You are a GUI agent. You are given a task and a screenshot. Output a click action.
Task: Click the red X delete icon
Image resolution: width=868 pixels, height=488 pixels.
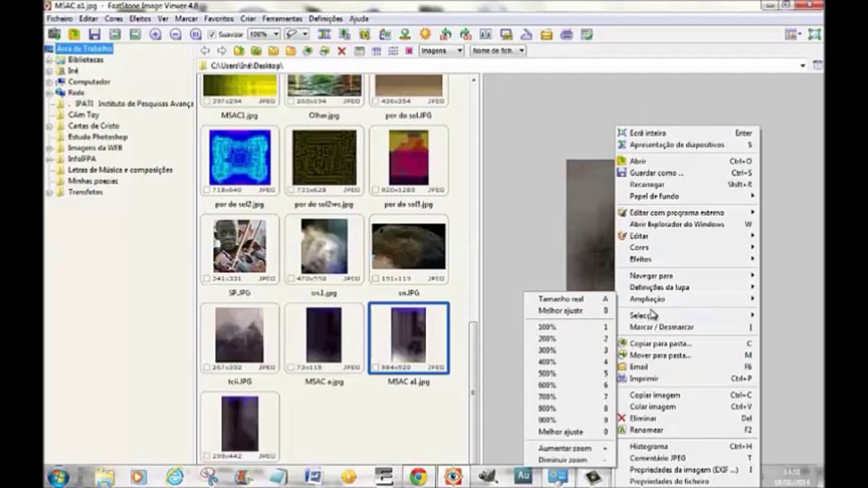341,51
